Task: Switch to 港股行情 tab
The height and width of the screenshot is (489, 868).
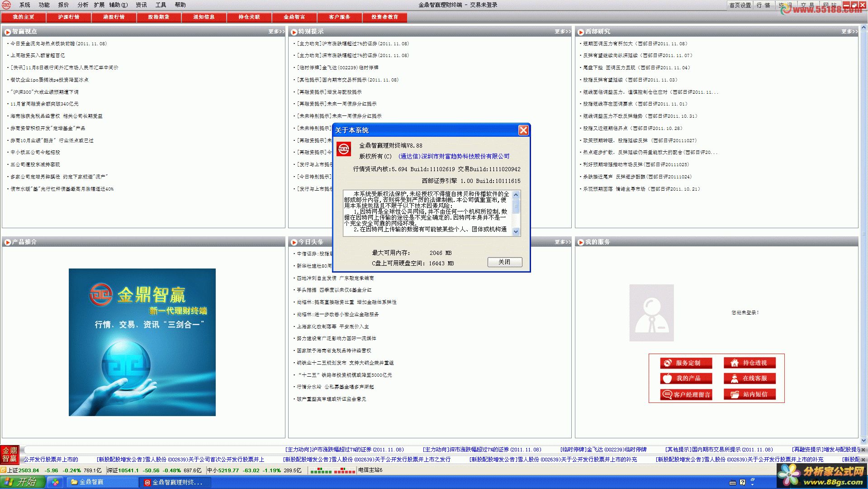Action: point(114,17)
